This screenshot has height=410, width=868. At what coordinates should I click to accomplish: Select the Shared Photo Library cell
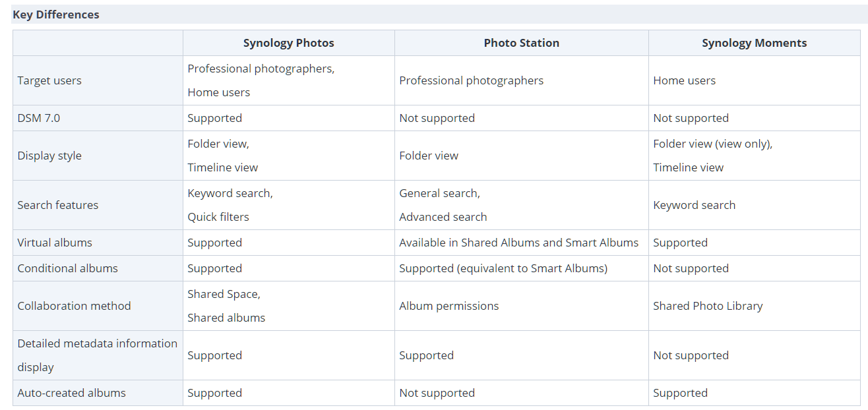(708, 306)
